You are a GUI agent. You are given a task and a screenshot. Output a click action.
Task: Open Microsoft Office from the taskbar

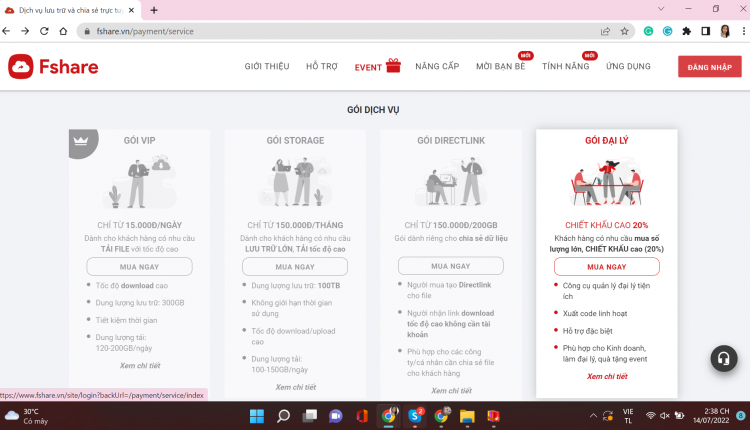pyautogui.click(x=362, y=416)
